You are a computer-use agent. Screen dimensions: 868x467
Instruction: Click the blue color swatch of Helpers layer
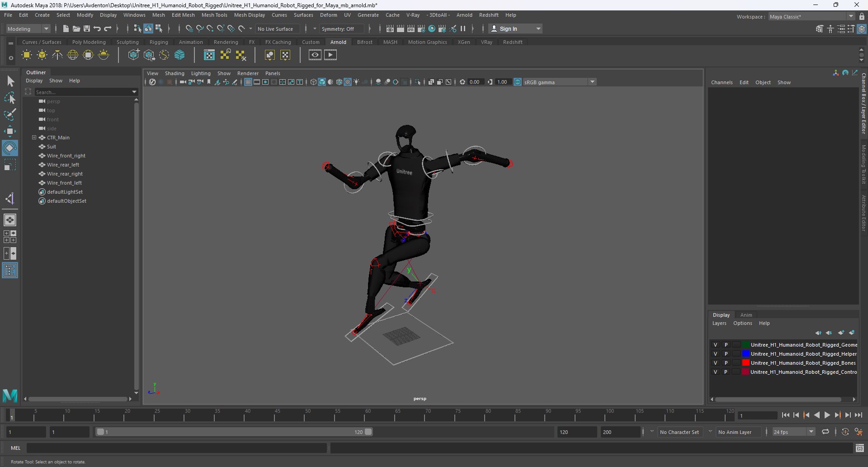pos(746,354)
